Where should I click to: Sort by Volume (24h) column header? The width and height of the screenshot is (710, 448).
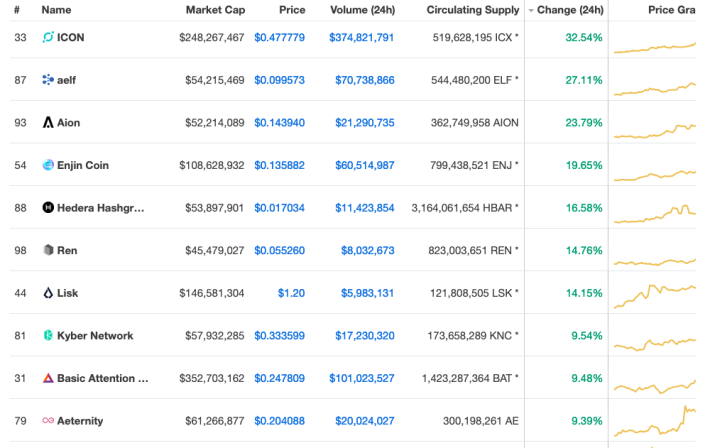pos(362,10)
